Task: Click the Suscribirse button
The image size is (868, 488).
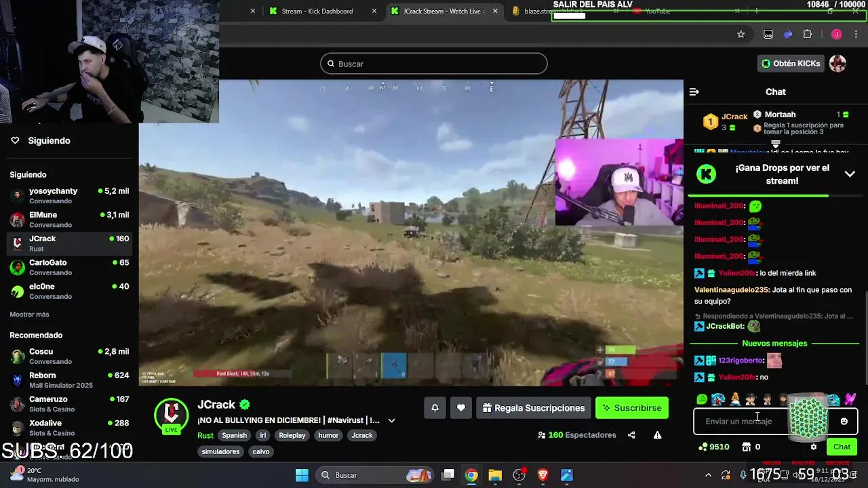Action: point(631,408)
